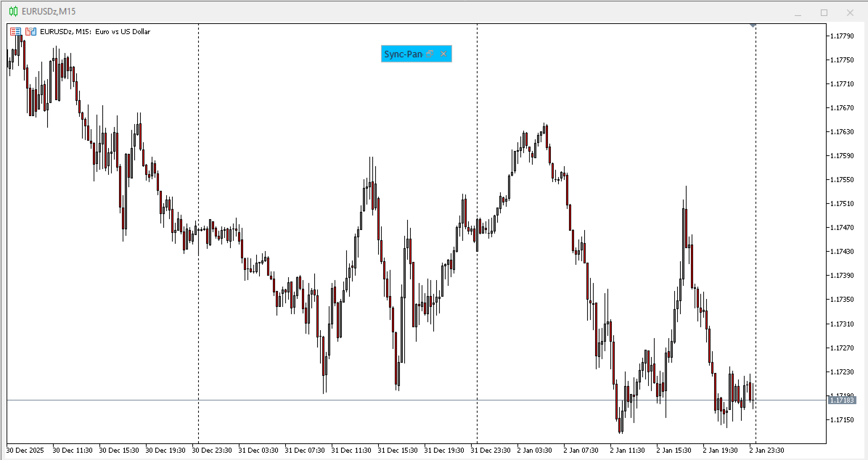
Task: Click the '30 Dec 15:30' time scale label
Action: click(x=119, y=451)
